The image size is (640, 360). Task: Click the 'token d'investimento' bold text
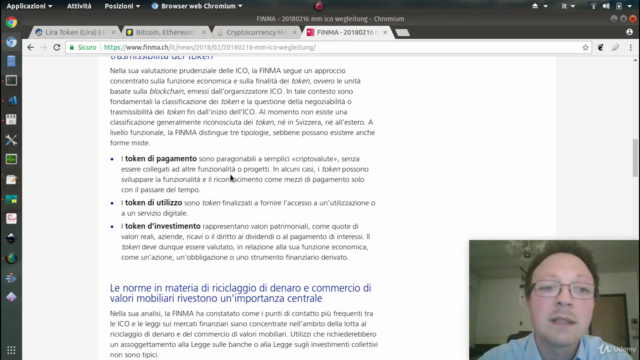click(163, 226)
